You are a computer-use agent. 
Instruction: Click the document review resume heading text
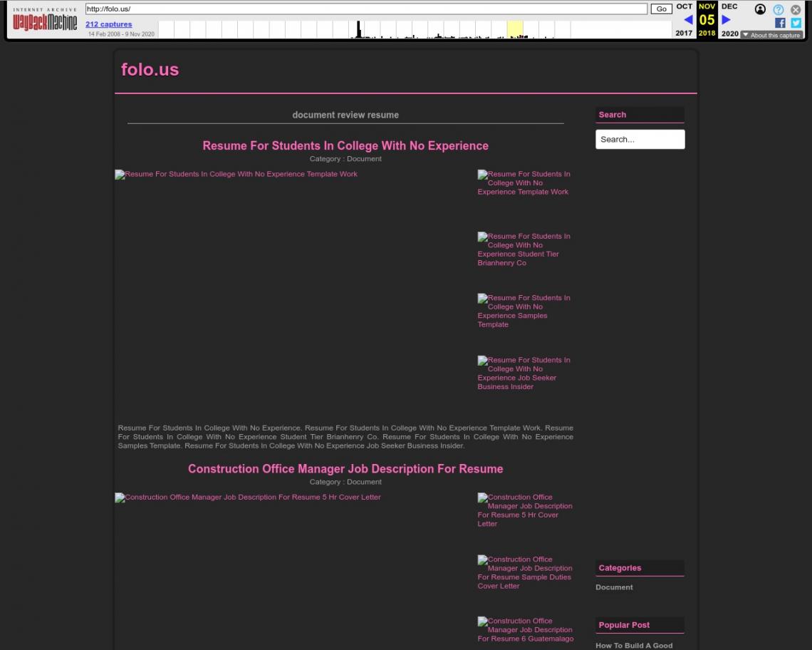click(x=345, y=115)
